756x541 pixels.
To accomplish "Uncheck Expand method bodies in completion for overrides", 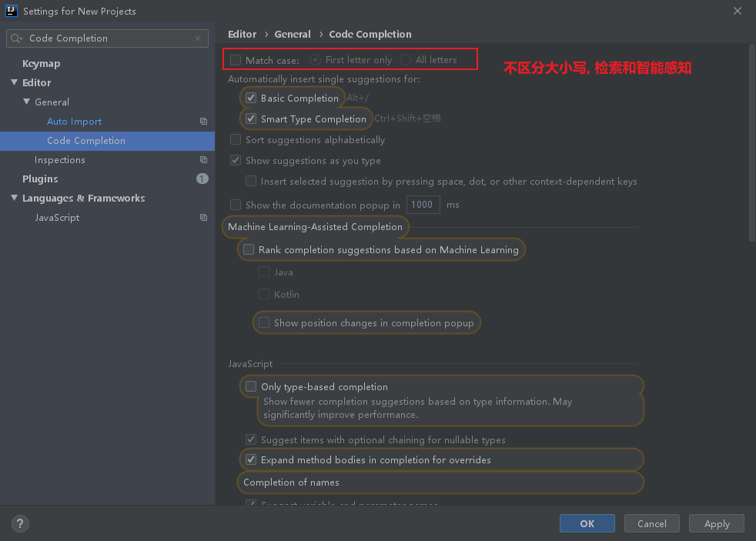I will tap(251, 459).
